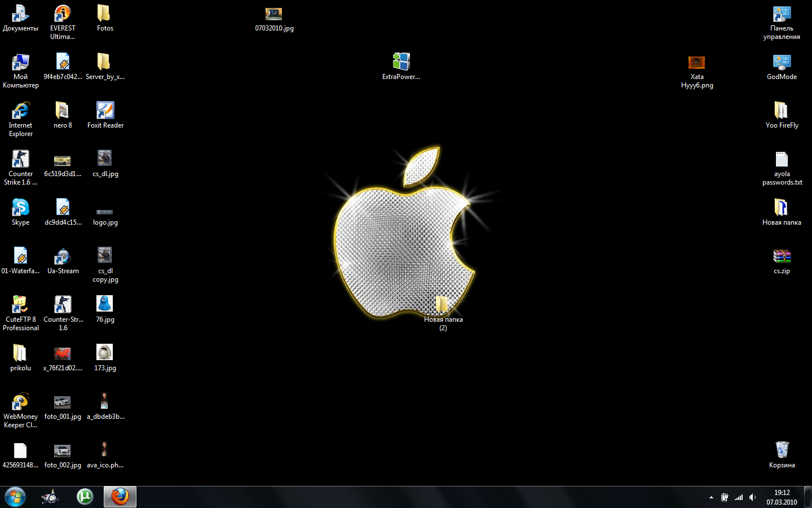The height and width of the screenshot is (508, 812).
Task: Select the Корзина recycle bin
Action: click(782, 455)
